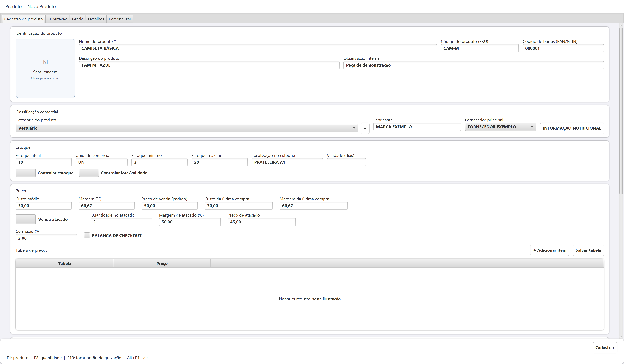Click the Custo médio field

tap(44, 206)
